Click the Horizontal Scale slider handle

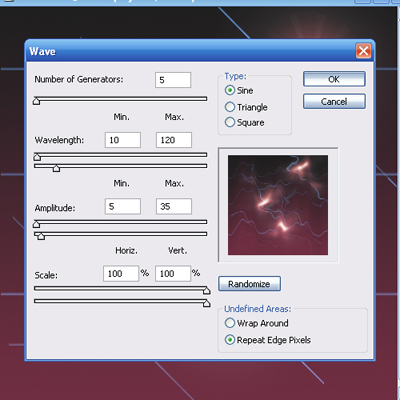207,291
